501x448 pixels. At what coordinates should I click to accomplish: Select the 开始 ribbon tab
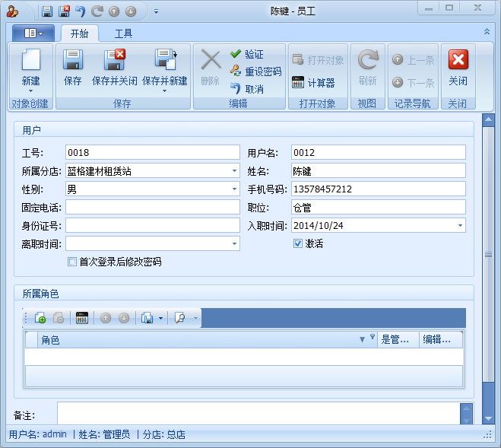[x=79, y=33]
